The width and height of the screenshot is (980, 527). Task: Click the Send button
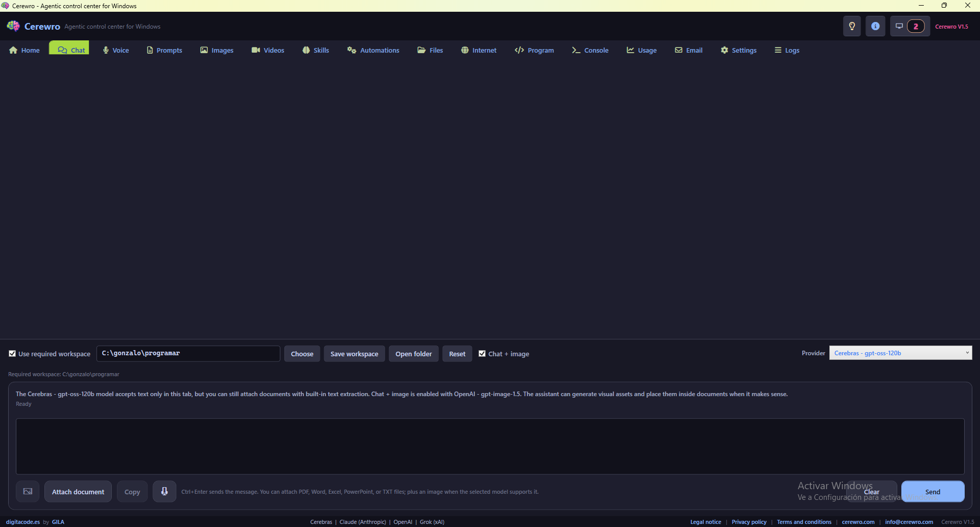932,491
